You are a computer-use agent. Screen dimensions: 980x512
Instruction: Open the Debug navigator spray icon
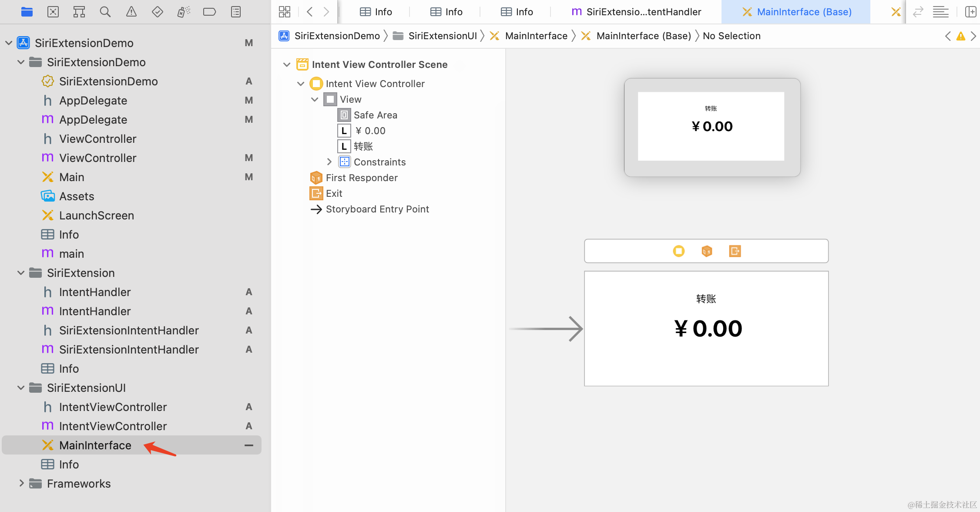tap(183, 12)
